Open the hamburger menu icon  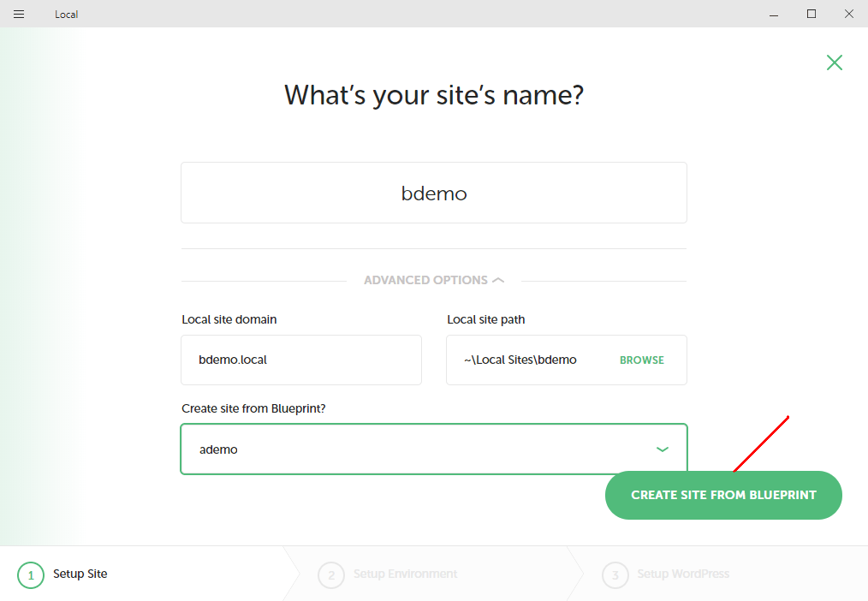[x=19, y=14]
